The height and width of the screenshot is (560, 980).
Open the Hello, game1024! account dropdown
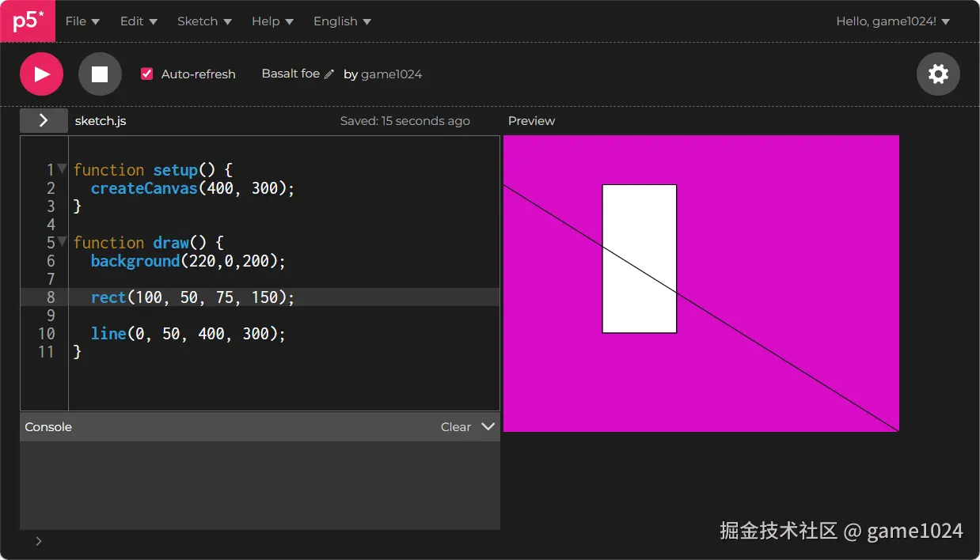(893, 21)
